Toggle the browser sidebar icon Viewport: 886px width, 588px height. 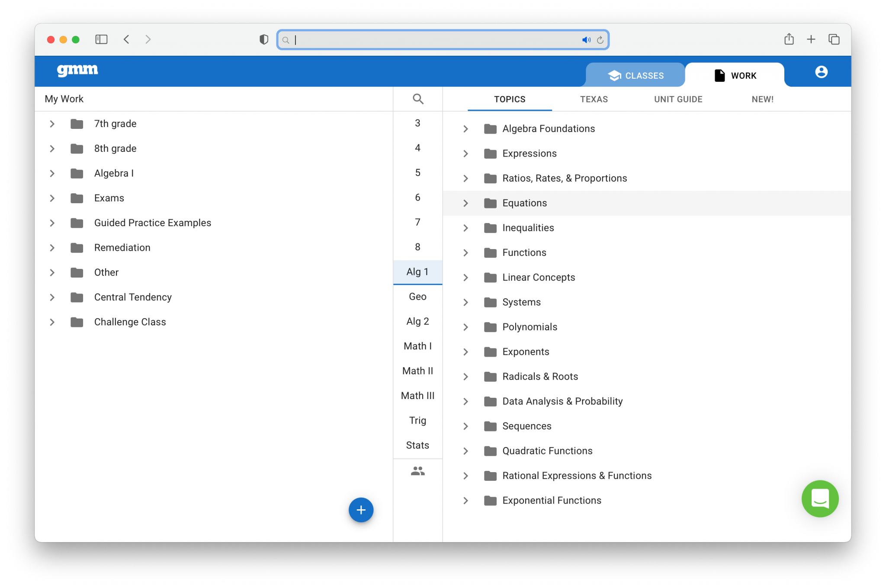pyautogui.click(x=101, y=40)
